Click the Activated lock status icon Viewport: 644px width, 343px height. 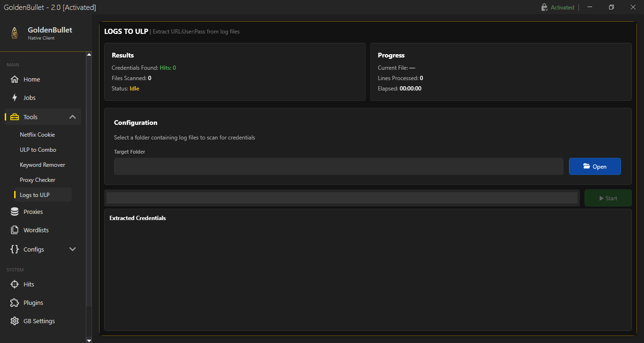click(x=545, y=8)
